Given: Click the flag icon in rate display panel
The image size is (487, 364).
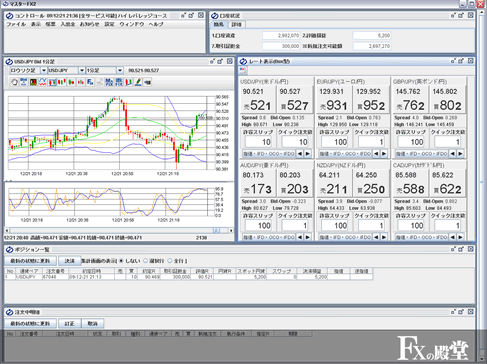Looking at the screenshot, I should pyautogui.click(x=242, y=70).
